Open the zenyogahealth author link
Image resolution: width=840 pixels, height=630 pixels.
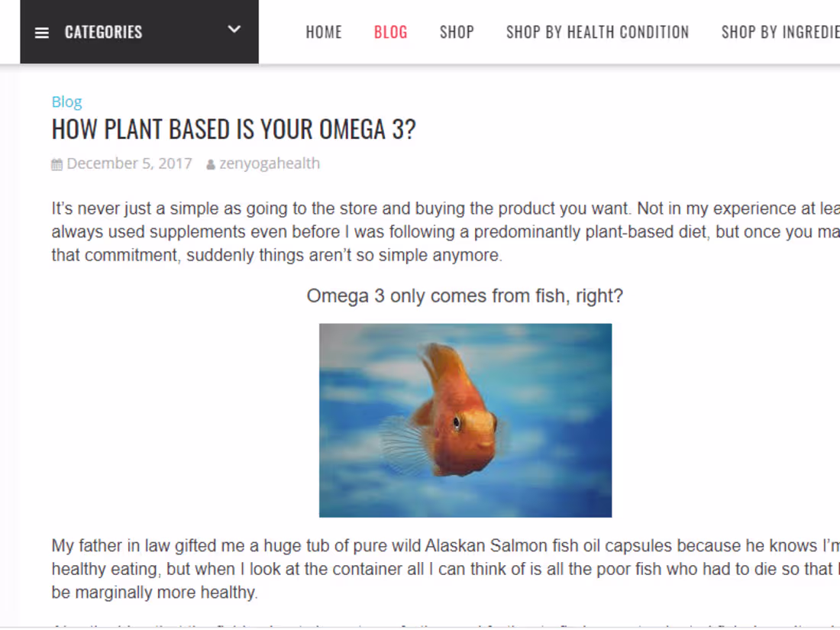click(269, 163)
